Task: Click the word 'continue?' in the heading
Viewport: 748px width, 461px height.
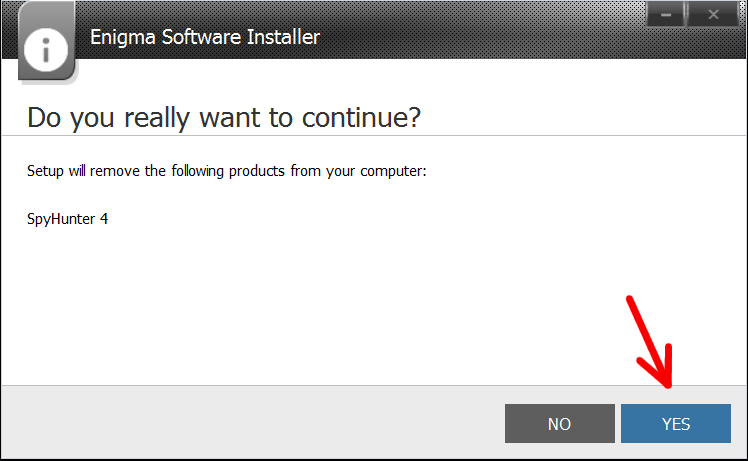Action: [x=362, y=117]
